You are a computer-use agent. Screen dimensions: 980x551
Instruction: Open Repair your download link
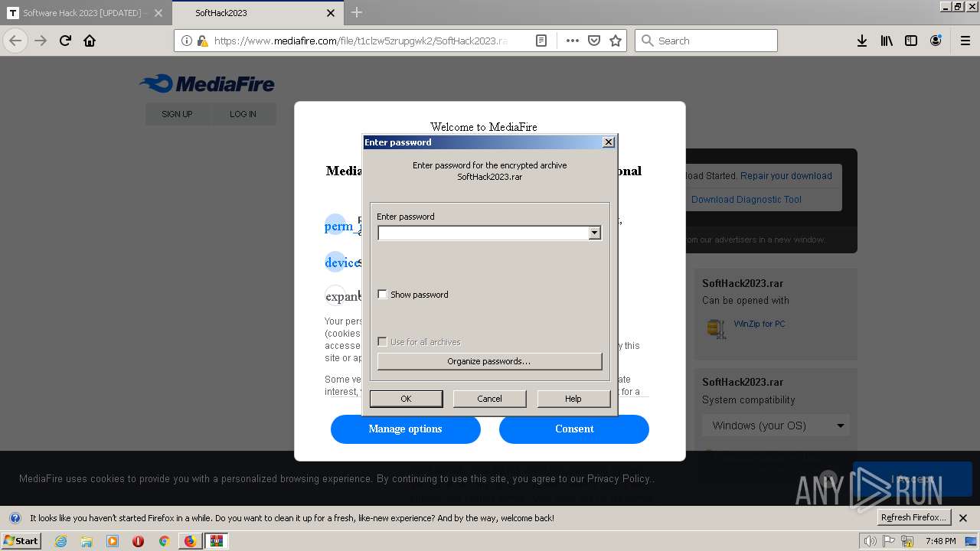(x=786, y=176)
